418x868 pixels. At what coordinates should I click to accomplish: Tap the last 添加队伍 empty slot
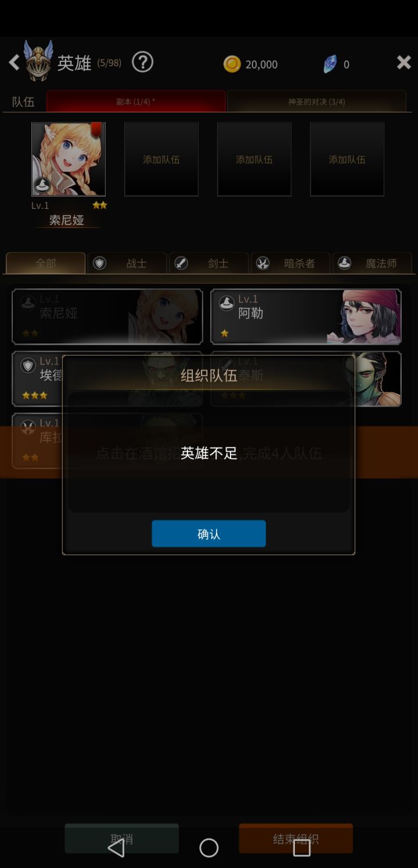pyautogui.click(x=347, y=159)
